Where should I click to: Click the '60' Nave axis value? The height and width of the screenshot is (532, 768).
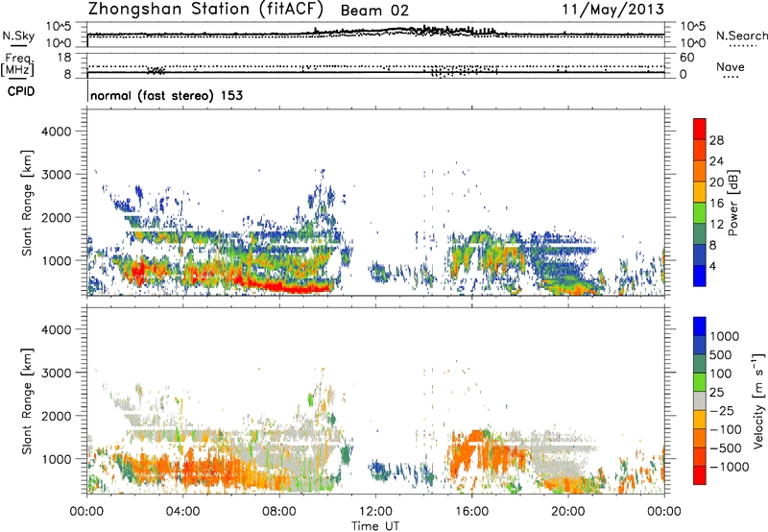pos(686,58)
